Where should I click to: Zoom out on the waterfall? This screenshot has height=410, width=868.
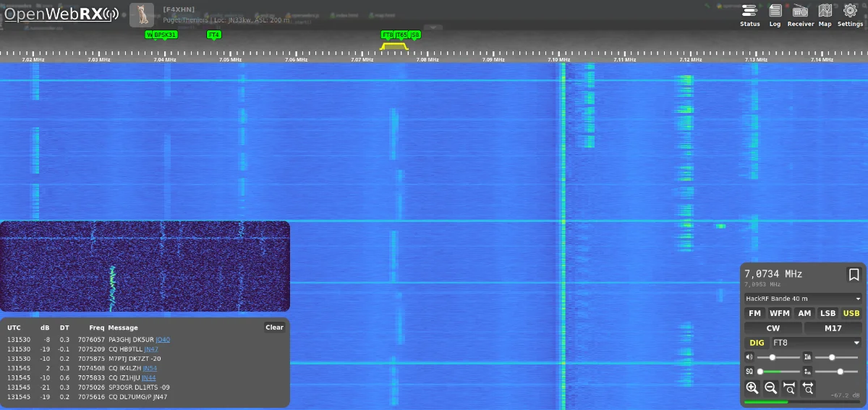pos(770,388)
